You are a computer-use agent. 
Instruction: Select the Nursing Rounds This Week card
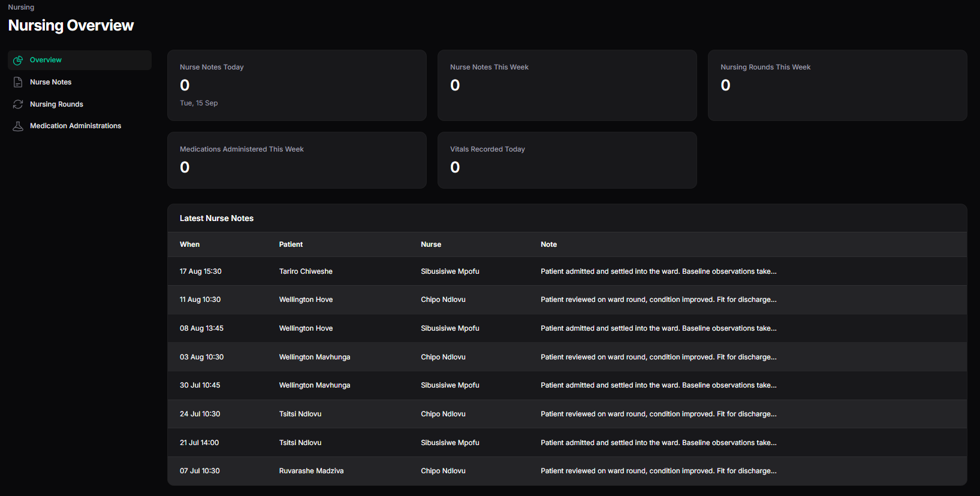[x=837, y=85]
